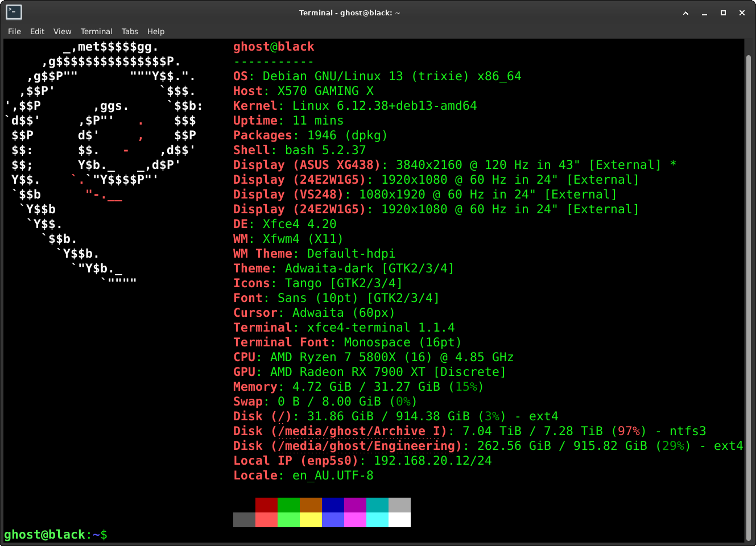Open the Edit menu
The height and width of the screenshot is (546, 756).
[37, 31]
